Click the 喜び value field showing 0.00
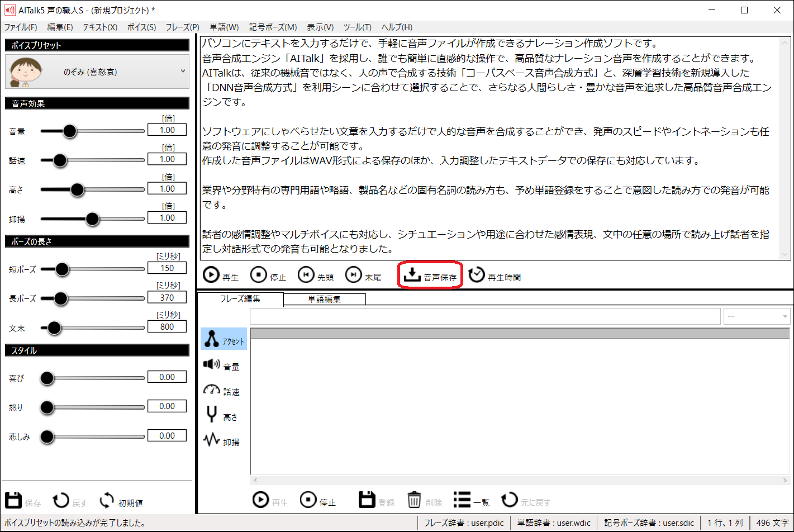This screenshot has height=532, width=794. click(167, 377)
